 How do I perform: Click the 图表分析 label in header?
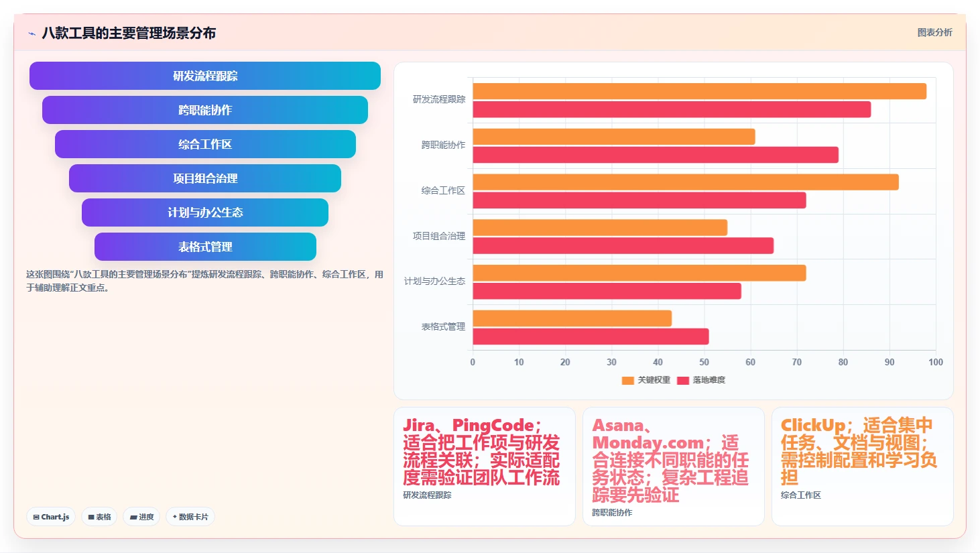[934, 32]
